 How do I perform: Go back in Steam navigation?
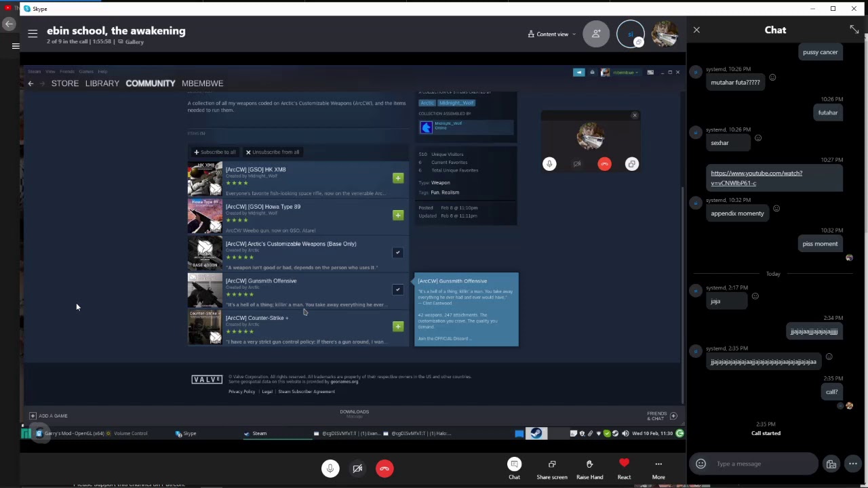31,83
